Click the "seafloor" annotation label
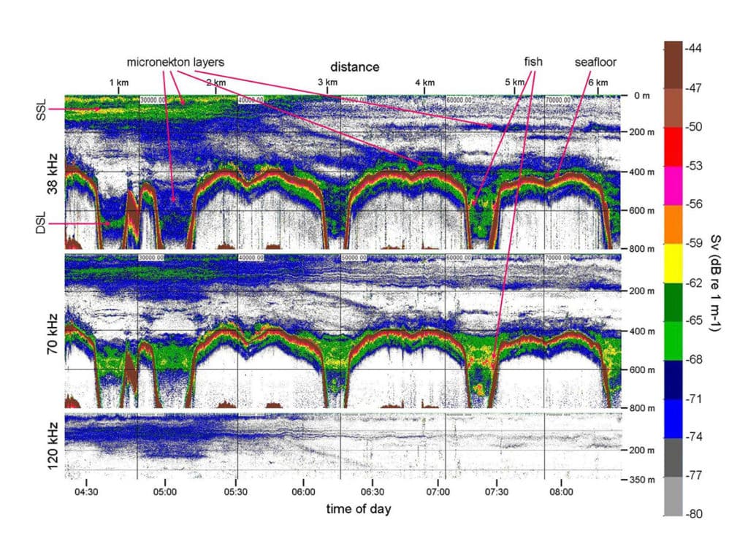Screen dimensions: 748x560 [x=595, y=62]
